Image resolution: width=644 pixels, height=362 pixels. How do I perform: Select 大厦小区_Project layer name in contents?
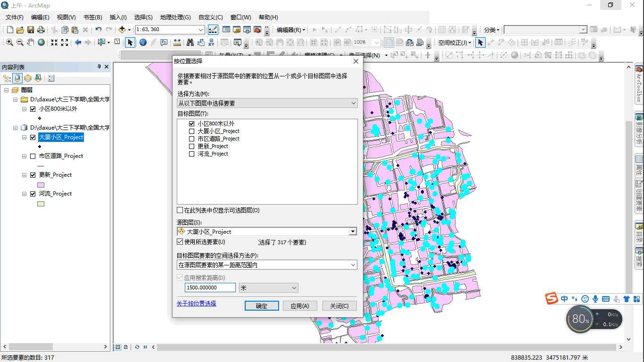pyautogui.click(x=61, y=137)
